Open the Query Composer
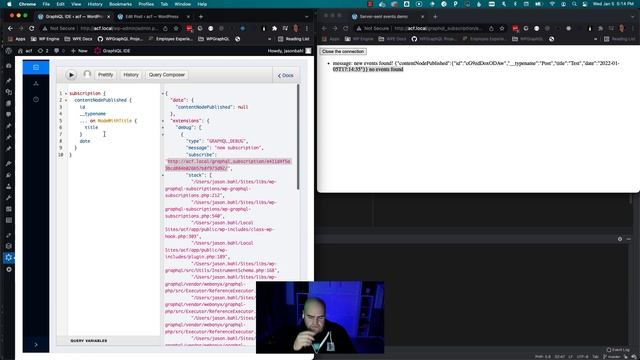 coord(167,75)
